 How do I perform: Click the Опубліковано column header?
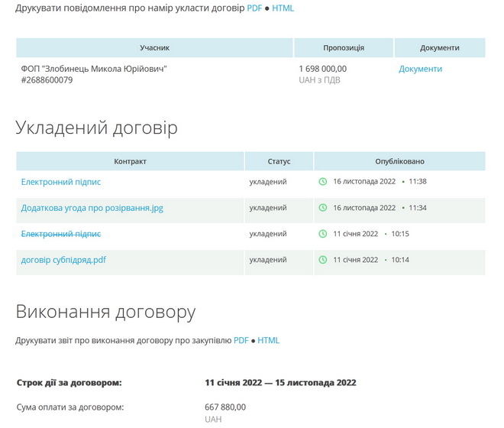(x=399, y=161)
